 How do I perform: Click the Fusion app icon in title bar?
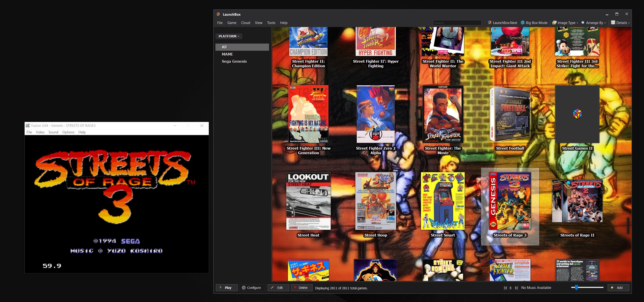28,125
